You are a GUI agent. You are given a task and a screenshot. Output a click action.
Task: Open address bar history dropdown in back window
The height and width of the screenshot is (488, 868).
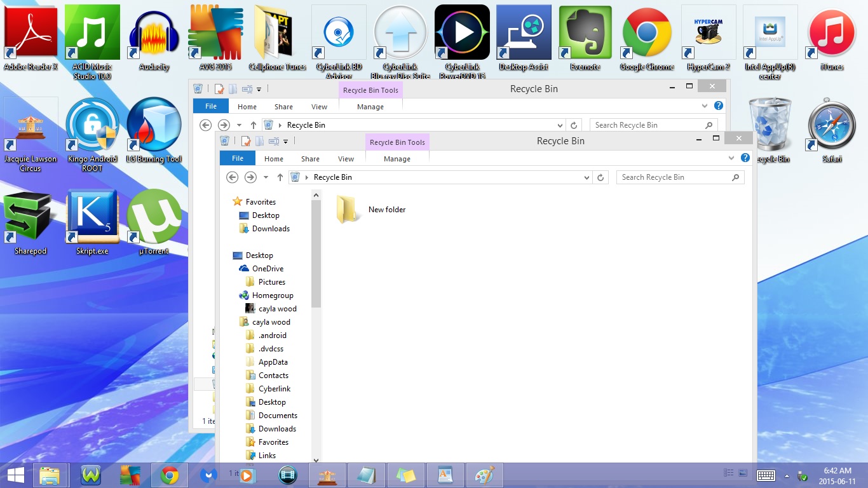(560, 125)
